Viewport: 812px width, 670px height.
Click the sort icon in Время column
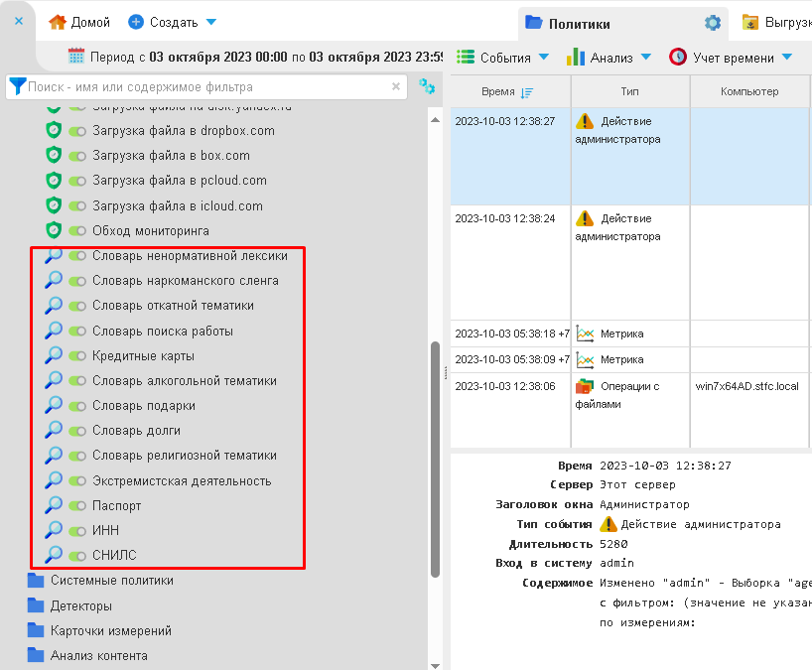(526, 92)
